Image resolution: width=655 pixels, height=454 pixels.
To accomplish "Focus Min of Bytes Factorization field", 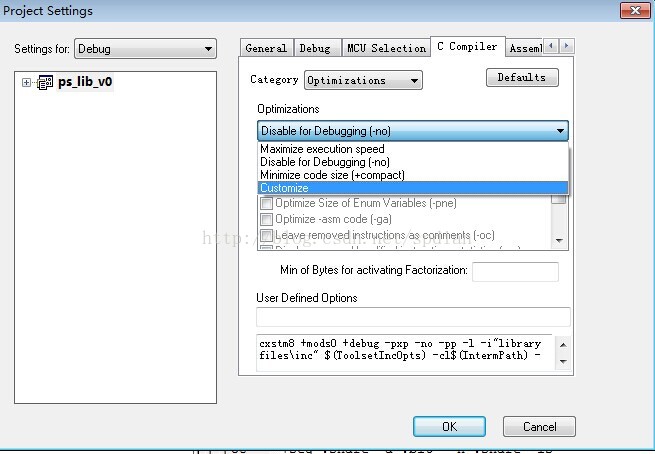I will point(515,271).
